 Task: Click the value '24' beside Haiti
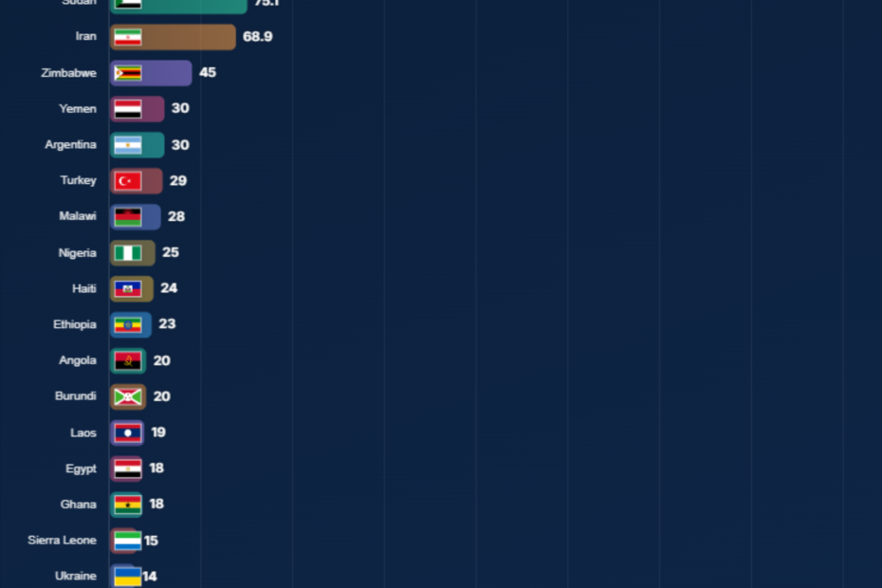(x=169, y=288)
